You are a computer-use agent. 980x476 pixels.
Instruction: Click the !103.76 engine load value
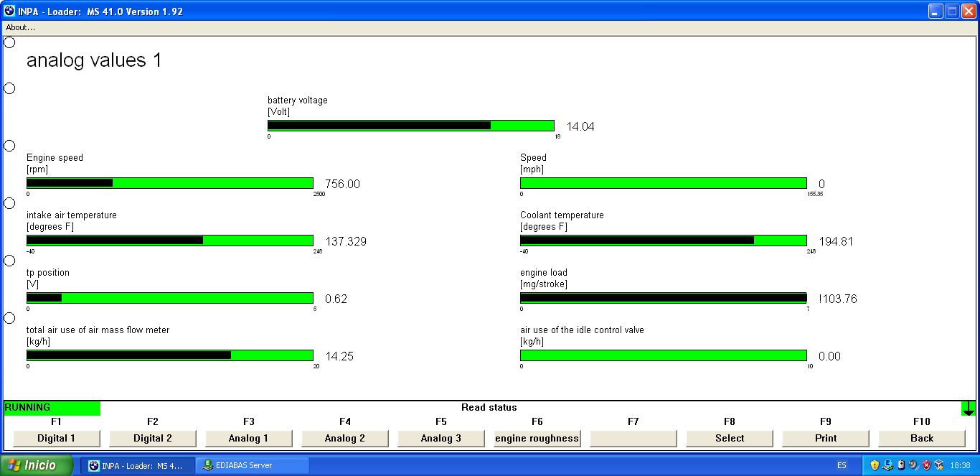(838, 299)
